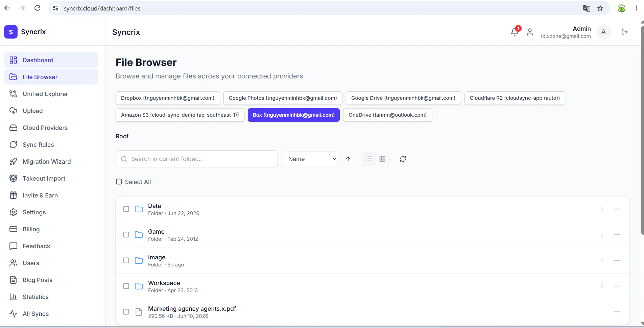Click the logout icon
This screenshot has width=644, height=328.
624,32
